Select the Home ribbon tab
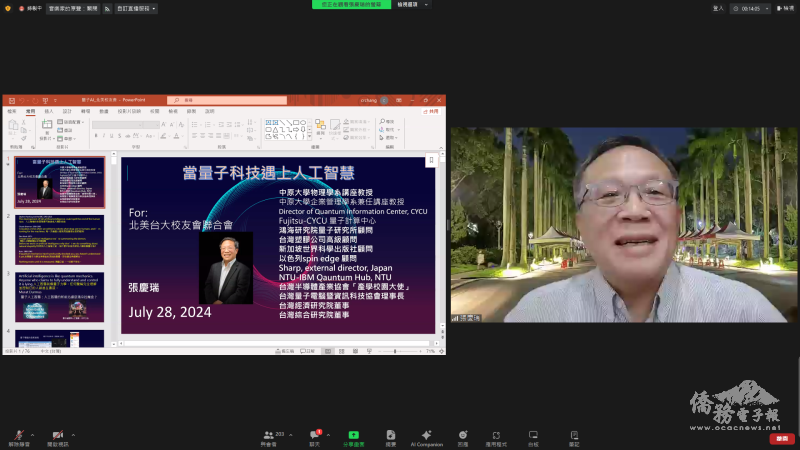This screenshot has width=800, height=450. pos(31,111)
